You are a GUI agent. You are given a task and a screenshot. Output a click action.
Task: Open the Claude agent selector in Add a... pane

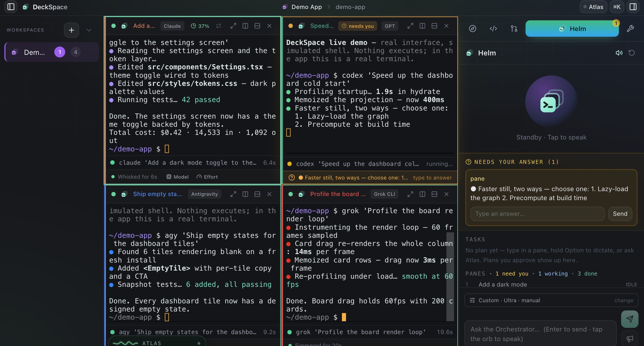(172, 26)
